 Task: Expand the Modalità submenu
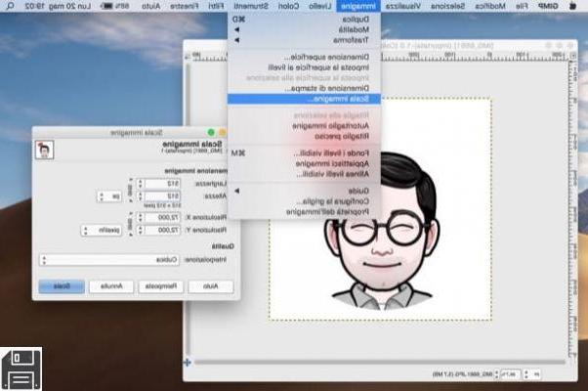pos(304,29)
